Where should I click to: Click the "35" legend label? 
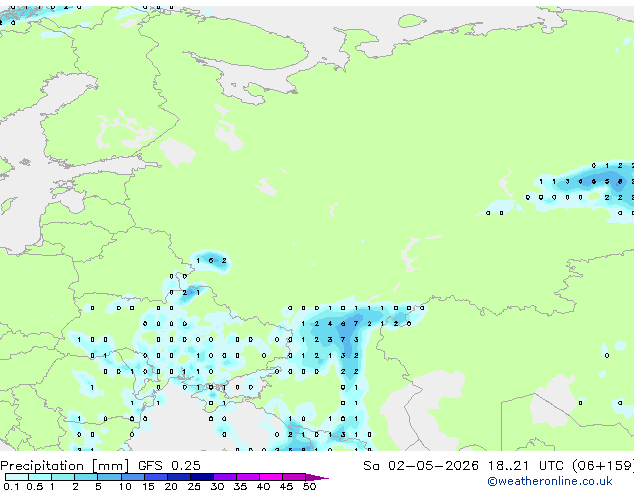click(240, 486)
